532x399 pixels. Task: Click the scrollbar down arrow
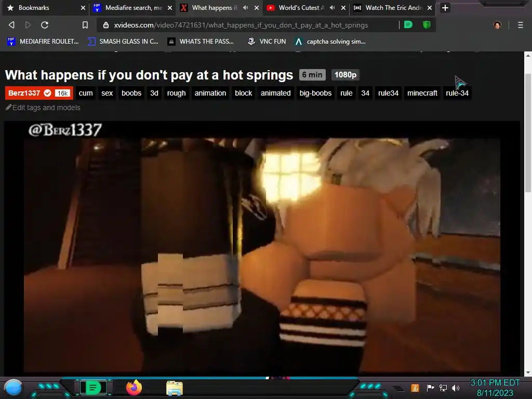[x=528, y=372]
